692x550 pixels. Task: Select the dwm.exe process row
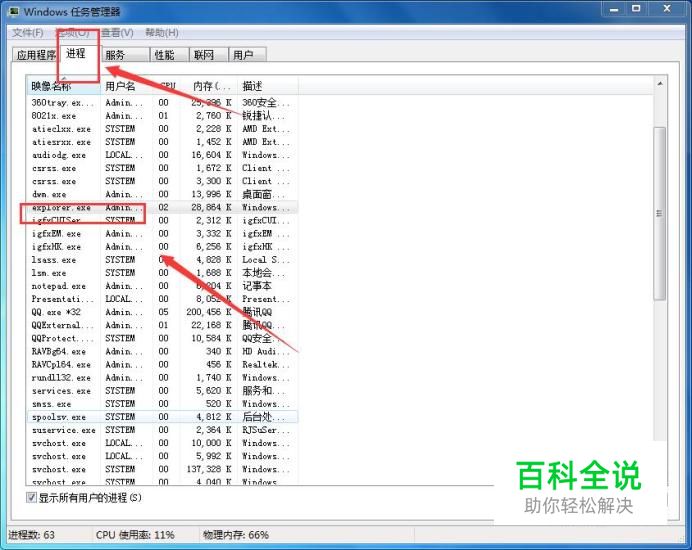click(x=162, y=194)
